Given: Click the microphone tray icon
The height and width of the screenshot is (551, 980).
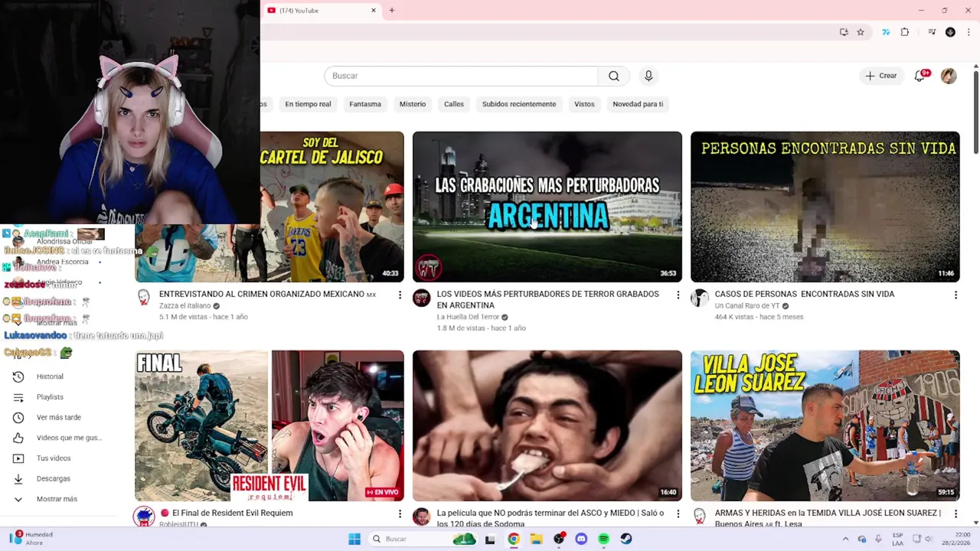Looking at the screenshot, I should point(878,539).
